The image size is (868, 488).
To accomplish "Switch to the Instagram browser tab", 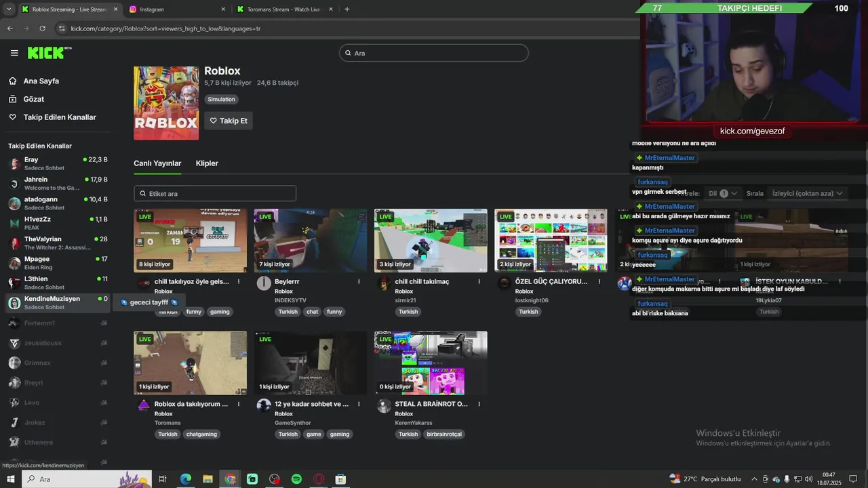I will (x=178, y=9).
